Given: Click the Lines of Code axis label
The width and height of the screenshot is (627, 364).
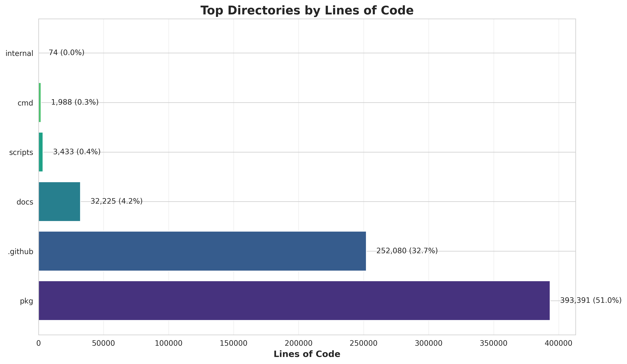Looking at the screenshot, I should click(307, 354).
